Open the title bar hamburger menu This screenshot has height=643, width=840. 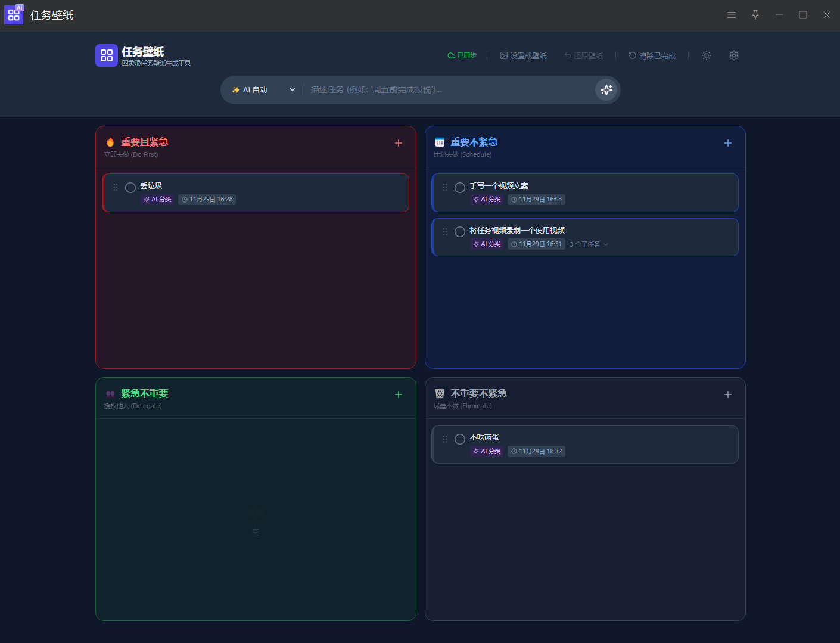(732, 15)
